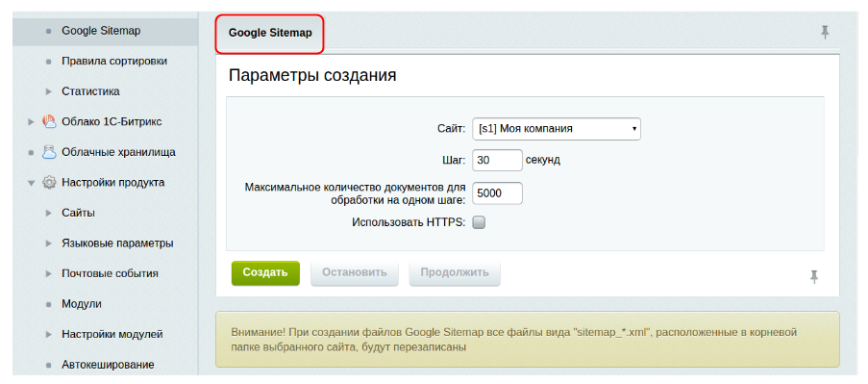Click the 1C-Bitrix Cloud icon

(x=49, y=122)
